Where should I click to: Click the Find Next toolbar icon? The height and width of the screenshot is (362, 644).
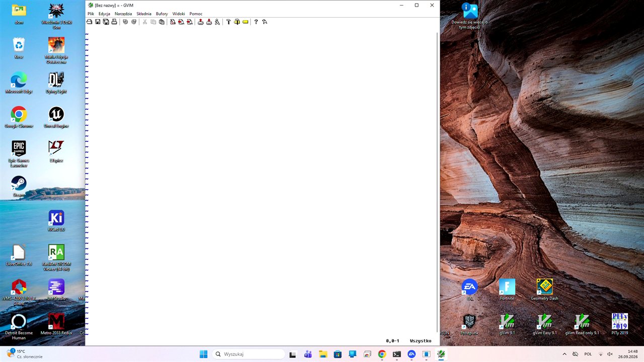[x=181, y=22]
